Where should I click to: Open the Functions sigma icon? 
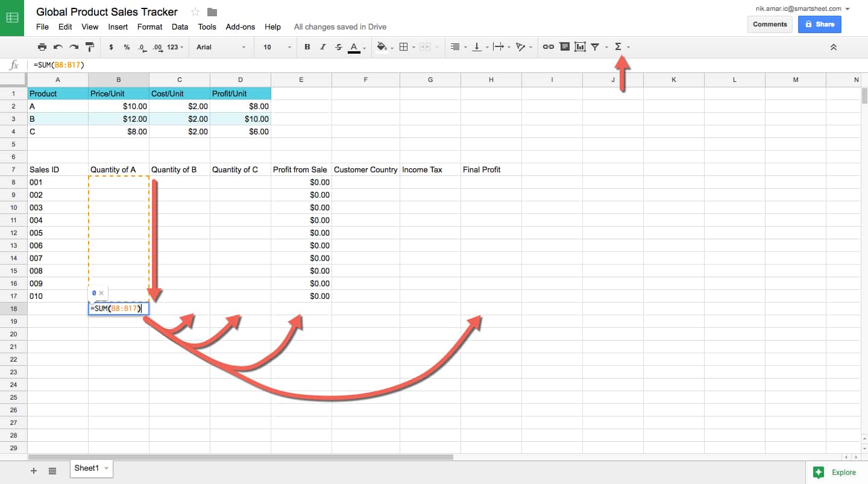[618, 47]
